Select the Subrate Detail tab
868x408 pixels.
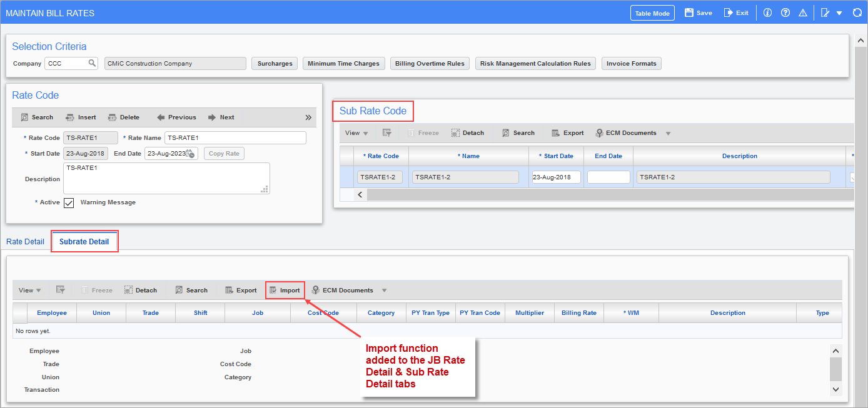(84, 242)
